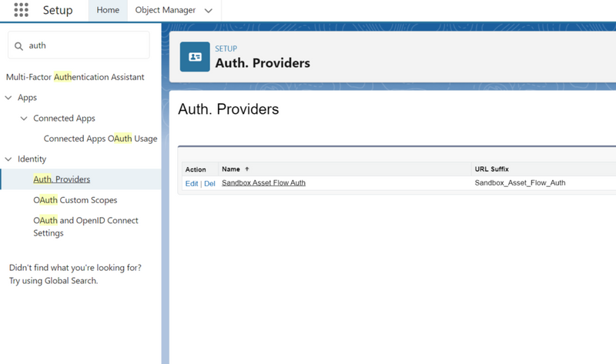Select Auth. Providers in the sidebar

(x=62, y=179)
